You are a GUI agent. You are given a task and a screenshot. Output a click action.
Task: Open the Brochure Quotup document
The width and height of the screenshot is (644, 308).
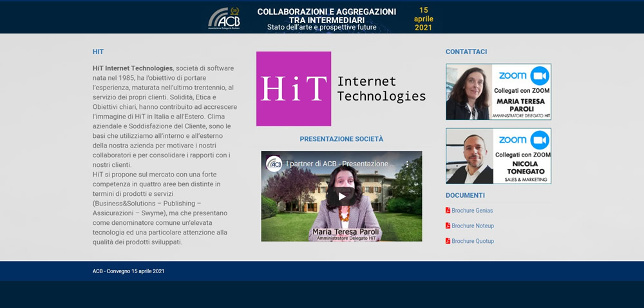pyautogui.click(x=473, y=241)
